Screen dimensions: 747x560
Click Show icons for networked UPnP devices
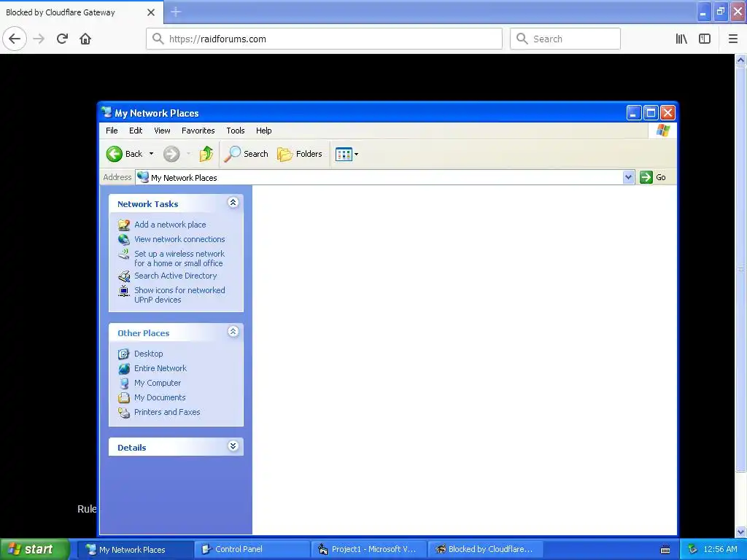(x=179, y=295)
